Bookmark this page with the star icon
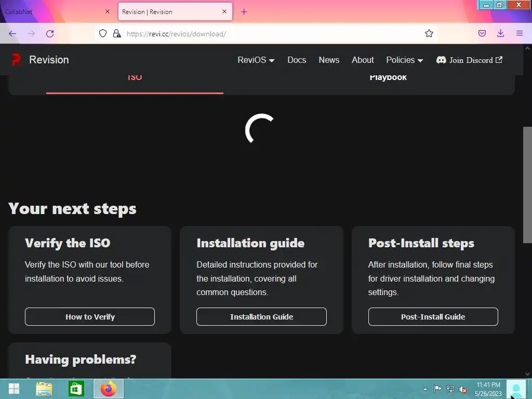Viewport: 532px width, 399px height. click(429, 33)
